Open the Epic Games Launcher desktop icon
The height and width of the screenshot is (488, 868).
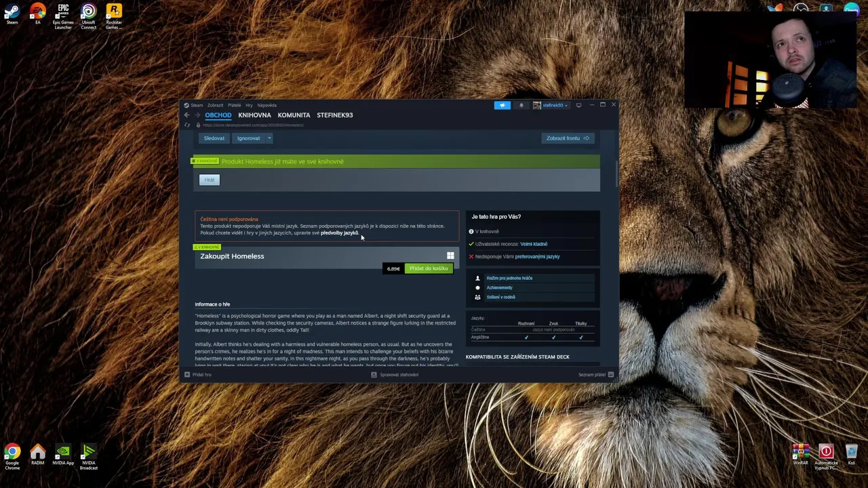(63, 16)
